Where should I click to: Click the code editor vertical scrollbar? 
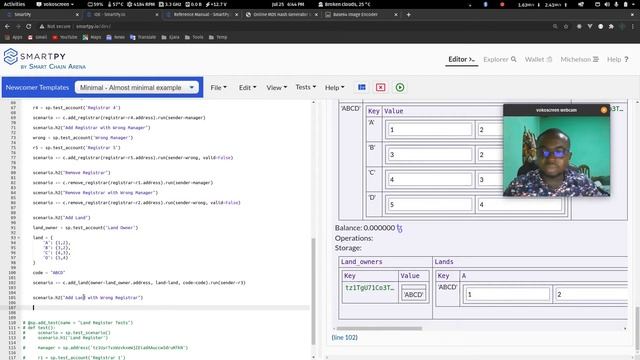[x=313, y=291]
